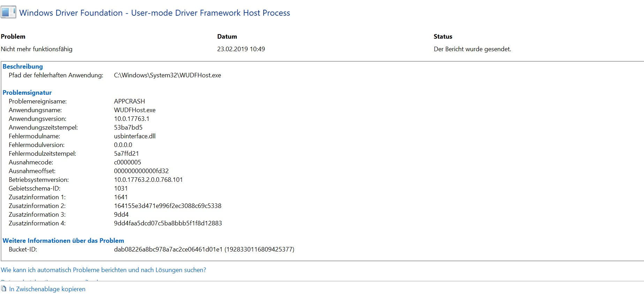
Task: Select Anwendungsname value 'WUDFHost.exe'
Action: click(135, 110)
